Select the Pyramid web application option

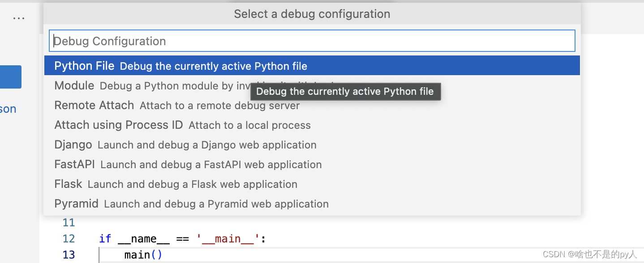76,204
